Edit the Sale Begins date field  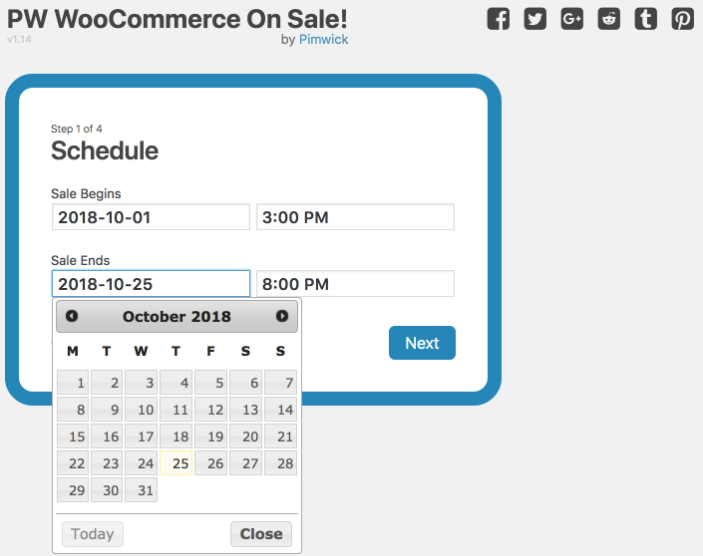[x=151, y=217]
